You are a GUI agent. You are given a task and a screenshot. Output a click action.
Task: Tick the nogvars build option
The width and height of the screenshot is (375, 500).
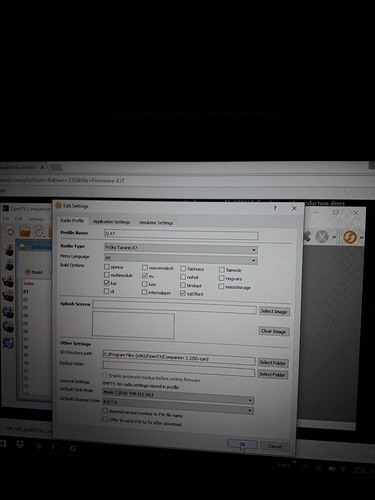coord(222,278)
